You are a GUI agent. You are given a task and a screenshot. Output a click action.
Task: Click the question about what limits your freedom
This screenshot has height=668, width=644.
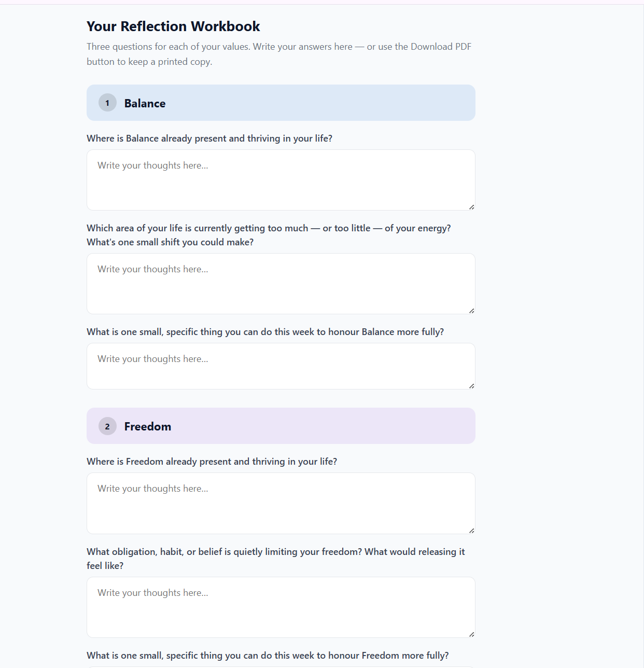[276, 559]
